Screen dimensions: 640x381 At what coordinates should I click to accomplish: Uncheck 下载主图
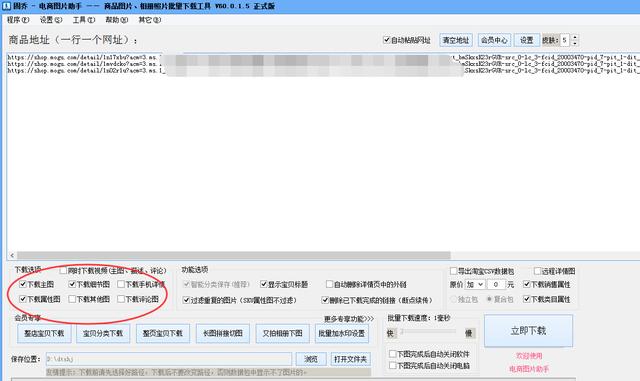click(23, 284)
